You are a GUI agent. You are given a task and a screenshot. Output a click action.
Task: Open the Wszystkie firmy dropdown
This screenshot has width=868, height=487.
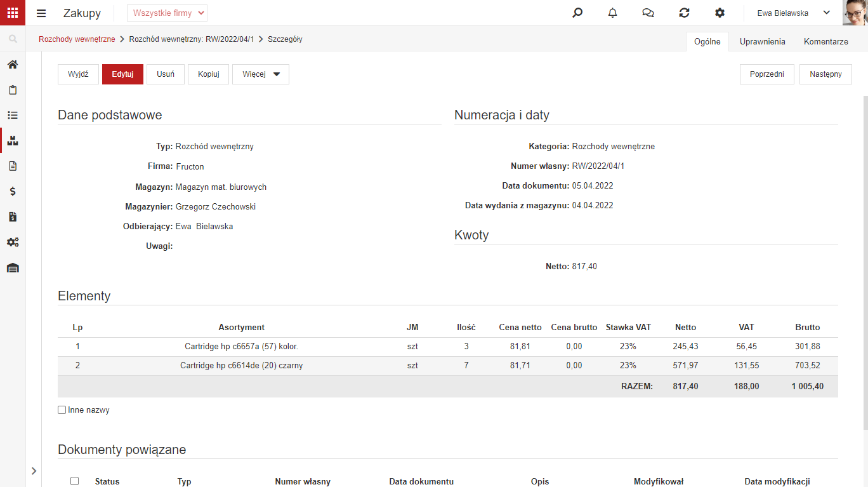[167, 13]
